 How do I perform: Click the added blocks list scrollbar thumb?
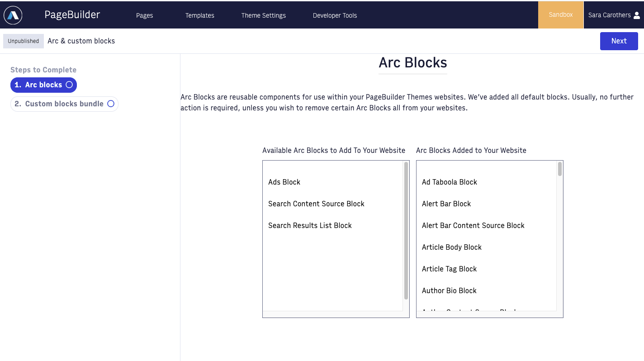click(560, 169)
